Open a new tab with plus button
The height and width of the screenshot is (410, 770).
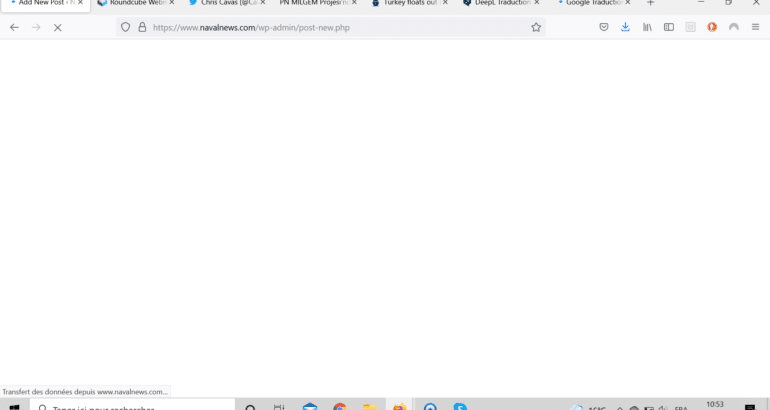651,3
